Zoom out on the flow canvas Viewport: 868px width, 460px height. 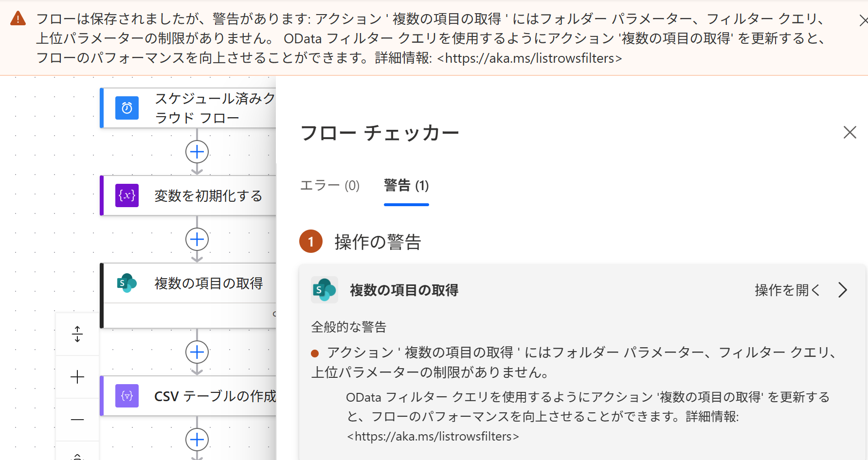77,419
